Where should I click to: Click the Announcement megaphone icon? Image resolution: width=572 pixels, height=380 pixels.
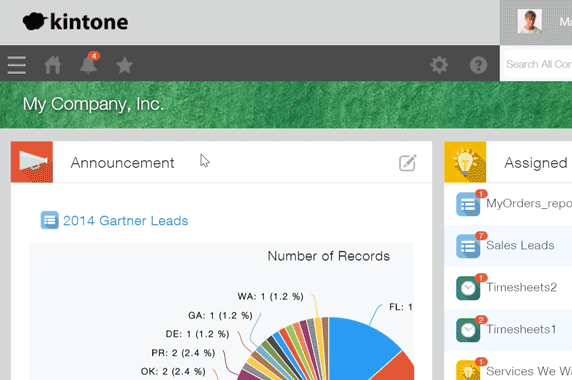pos(32,162)
